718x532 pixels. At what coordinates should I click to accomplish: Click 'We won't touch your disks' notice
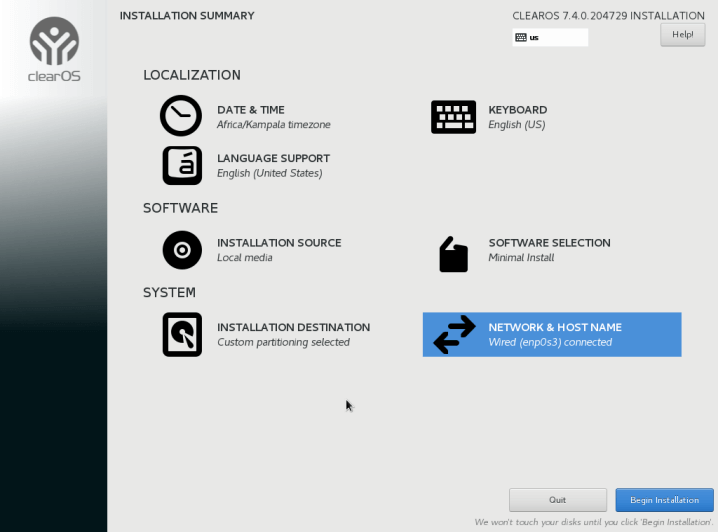(x=594, y=522)
